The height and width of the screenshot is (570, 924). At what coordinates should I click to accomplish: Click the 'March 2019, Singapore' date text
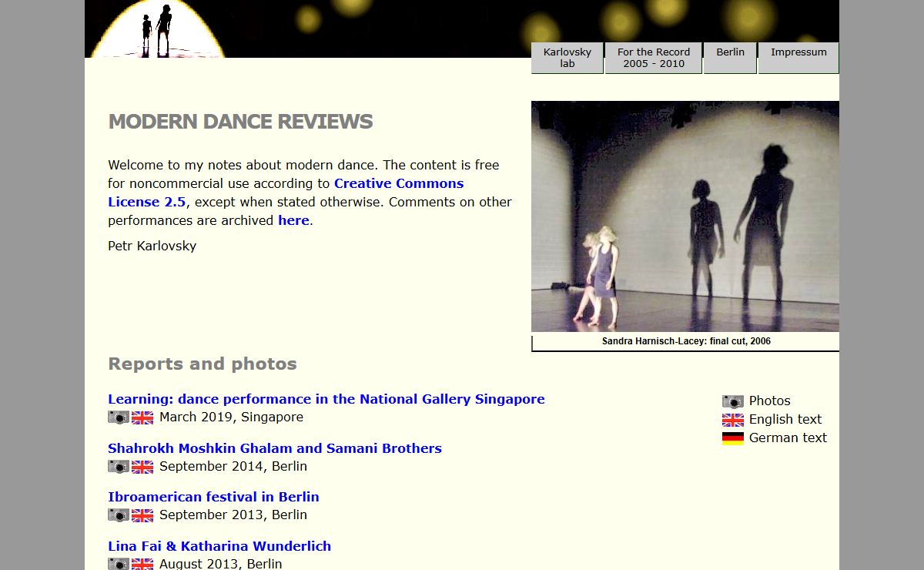point(231,417)
